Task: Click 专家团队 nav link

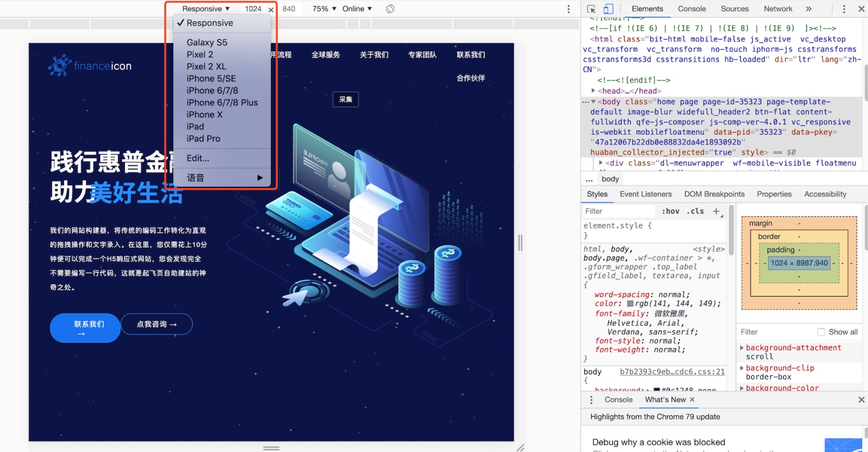Action: (x=422, y=55)
